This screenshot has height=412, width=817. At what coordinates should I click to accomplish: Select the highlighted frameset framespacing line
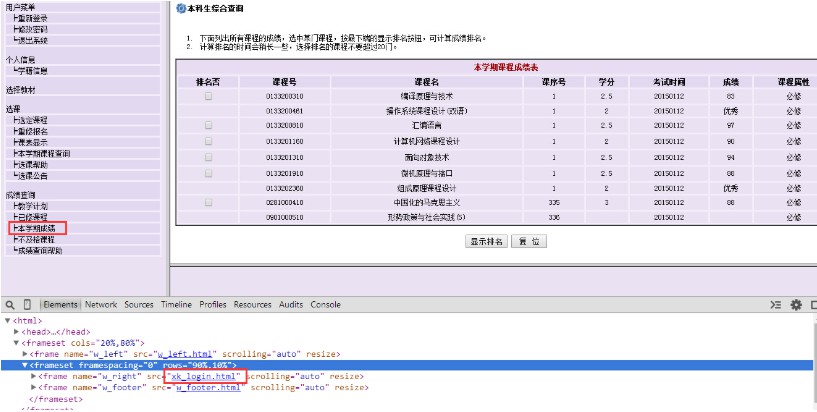click(x=406, y=365)
